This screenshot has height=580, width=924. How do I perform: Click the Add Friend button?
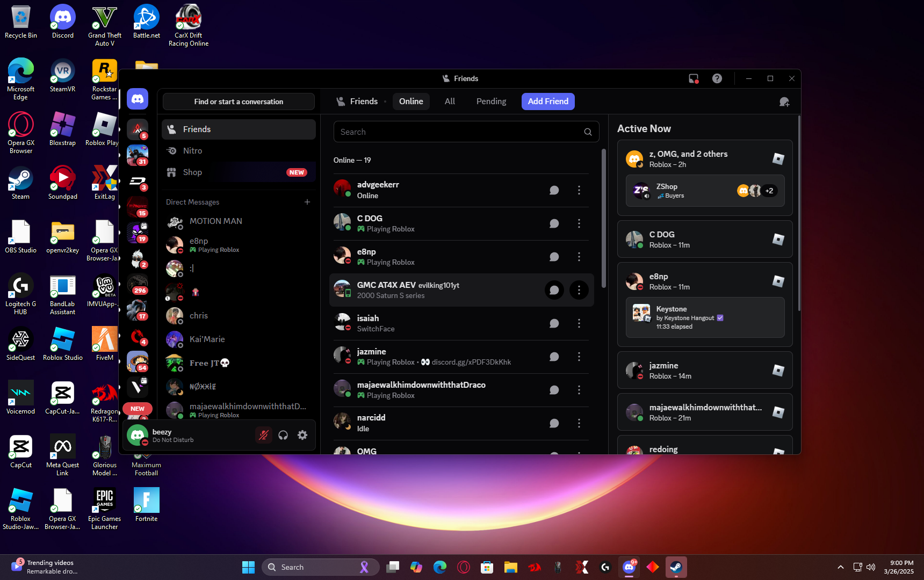point(548,102)
